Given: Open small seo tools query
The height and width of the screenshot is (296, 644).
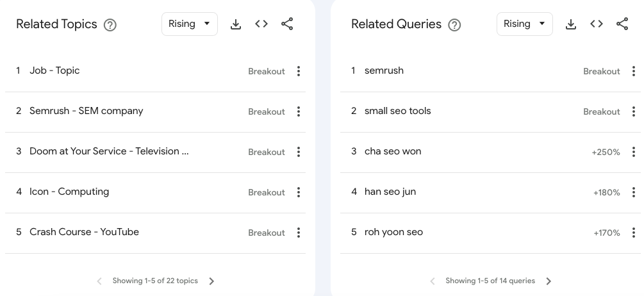Looking at the screenshot, I should tap(397, 111).
